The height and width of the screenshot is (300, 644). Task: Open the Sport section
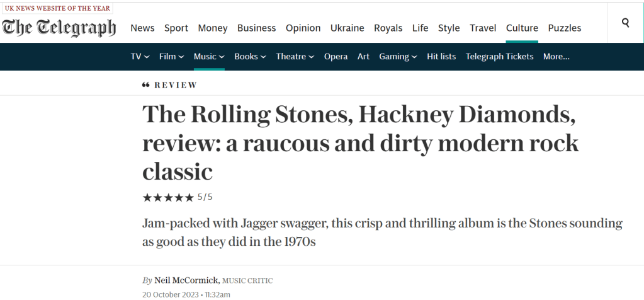pos(176,28)
